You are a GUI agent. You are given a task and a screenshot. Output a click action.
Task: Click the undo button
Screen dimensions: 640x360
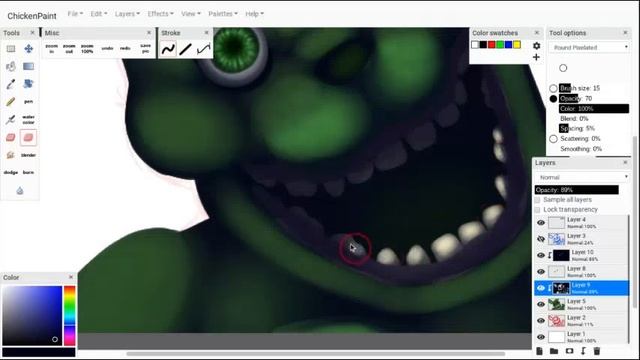point(107,49)
